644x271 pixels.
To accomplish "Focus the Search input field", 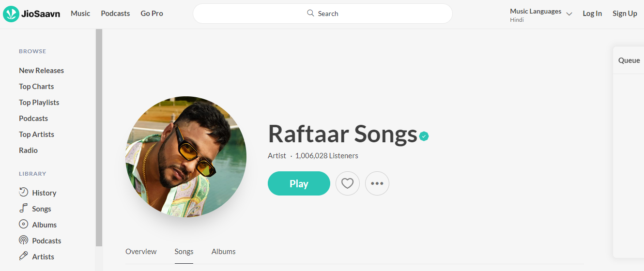I will coord(322,14).
